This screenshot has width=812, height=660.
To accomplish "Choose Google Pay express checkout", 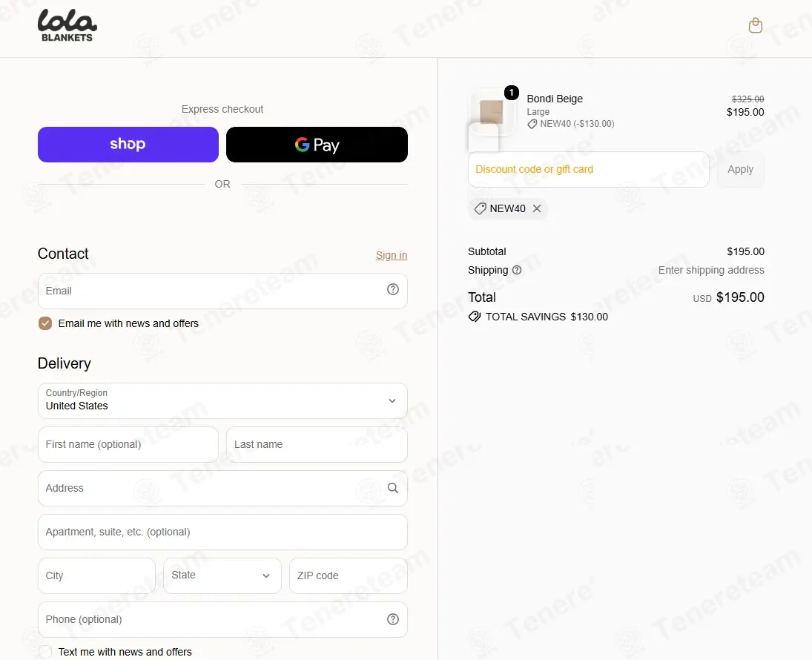I will (317, 145).
